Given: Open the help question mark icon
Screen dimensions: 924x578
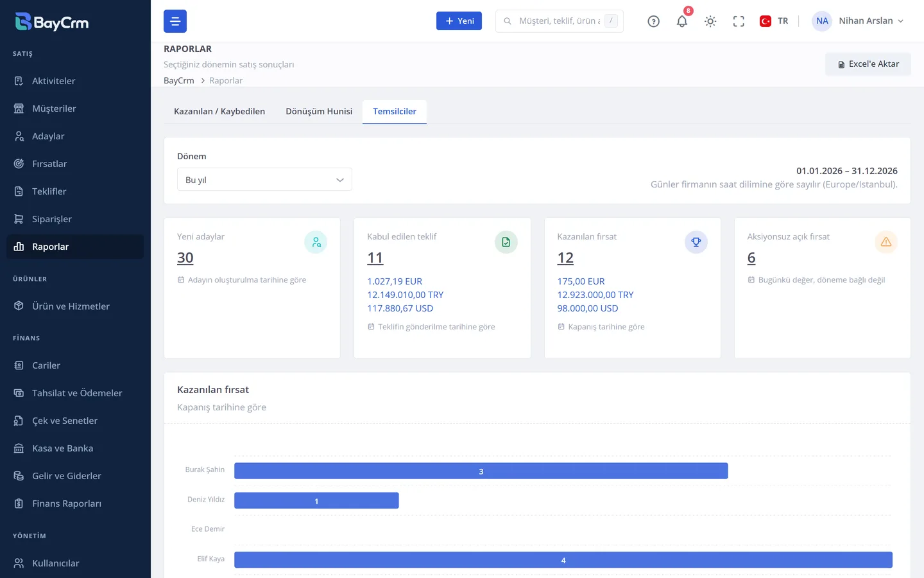Looking at the screenshot, I should coord(653,21).
